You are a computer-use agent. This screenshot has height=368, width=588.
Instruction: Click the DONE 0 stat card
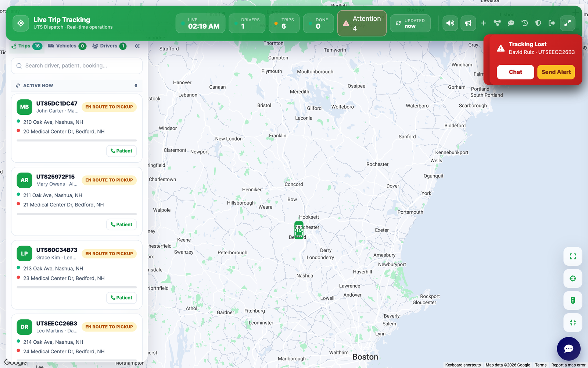pos(318,23)
